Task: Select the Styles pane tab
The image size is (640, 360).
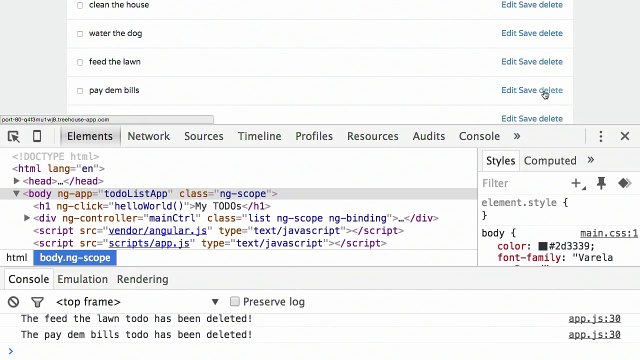Action: coord(500,160)
